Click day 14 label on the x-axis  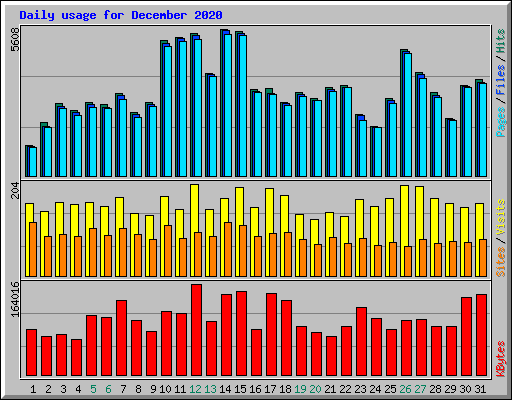(225, 389)
